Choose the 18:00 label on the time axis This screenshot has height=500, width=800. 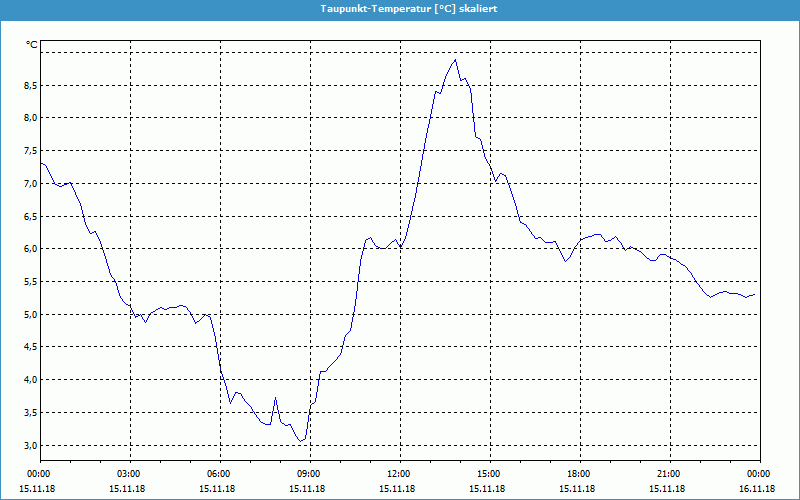(579, 474)
